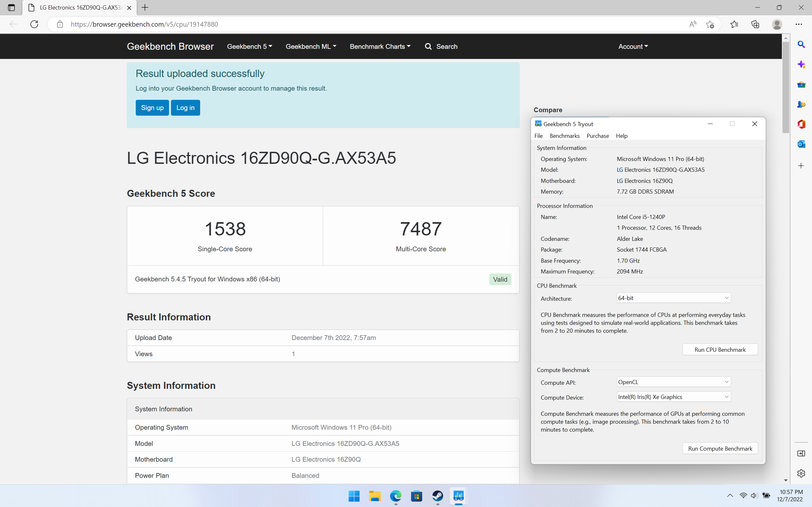Open the Microsoft 365 icon in sidebar
Screen dimensions: 812x507
[801, 124]
